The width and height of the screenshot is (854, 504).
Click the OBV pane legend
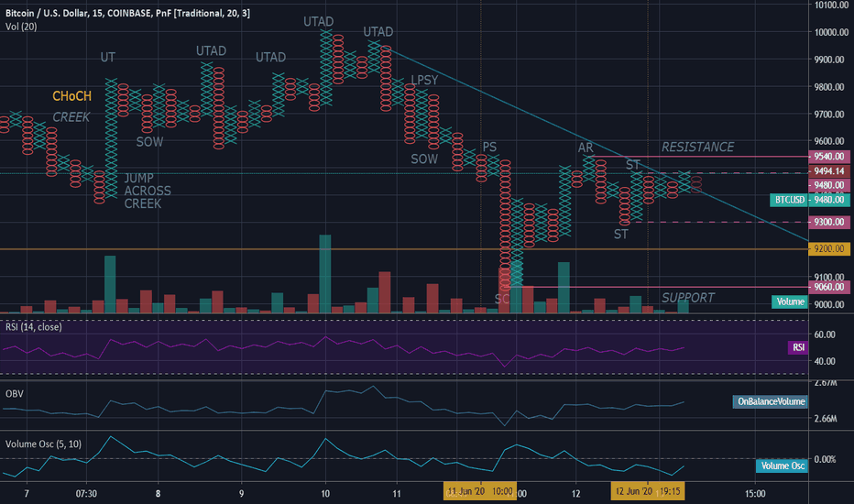14,393
